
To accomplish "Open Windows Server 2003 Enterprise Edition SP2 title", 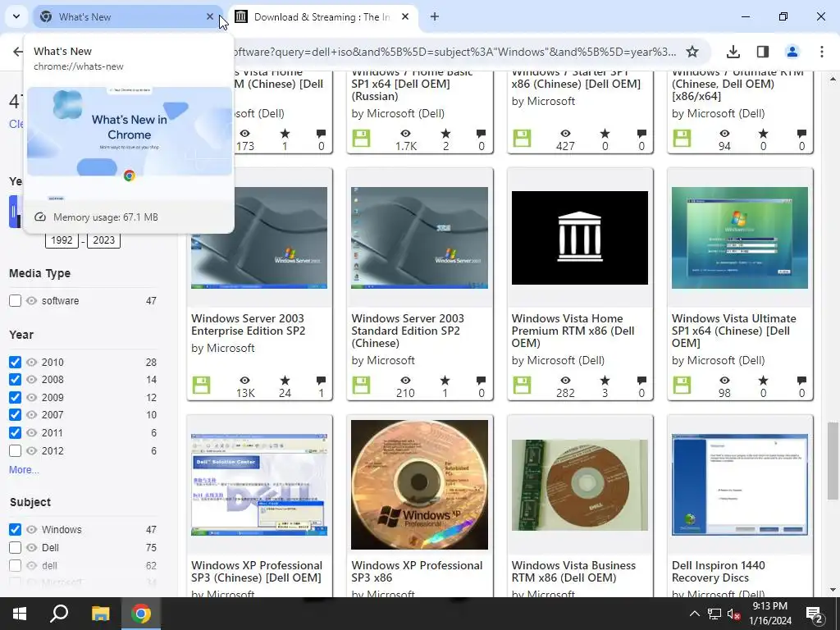I will (x=248, y=325).
